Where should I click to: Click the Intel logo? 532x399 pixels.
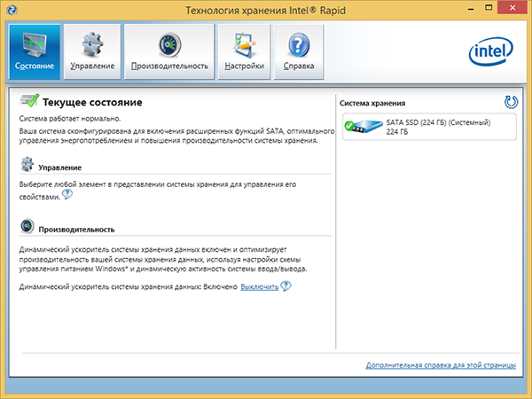[x=491, y=51]
